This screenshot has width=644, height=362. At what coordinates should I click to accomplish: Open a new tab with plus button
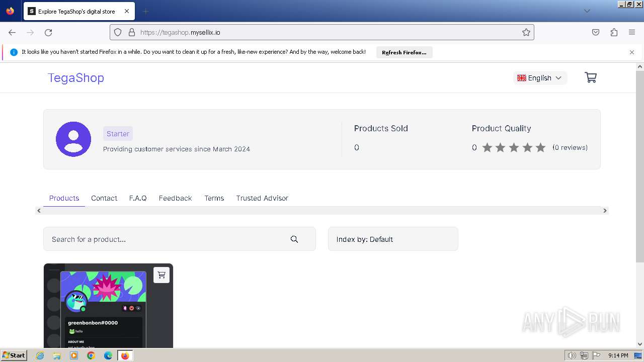(x=145, y=11)
